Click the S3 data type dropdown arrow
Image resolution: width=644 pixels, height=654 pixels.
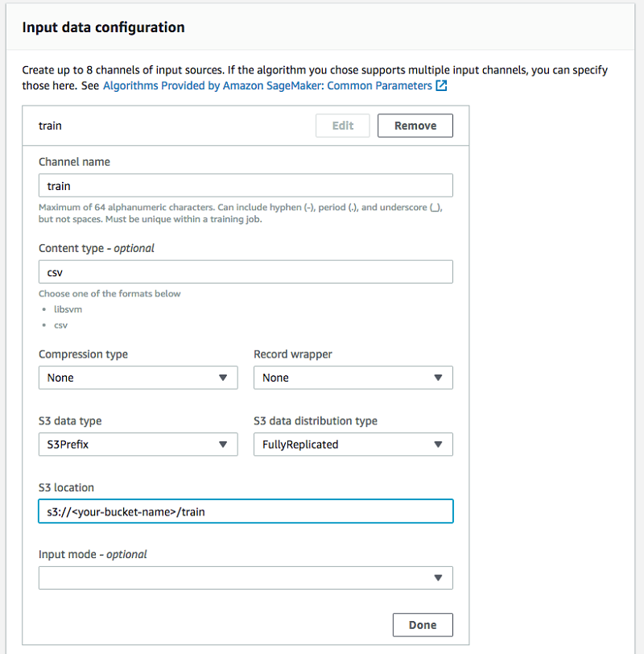223,445
